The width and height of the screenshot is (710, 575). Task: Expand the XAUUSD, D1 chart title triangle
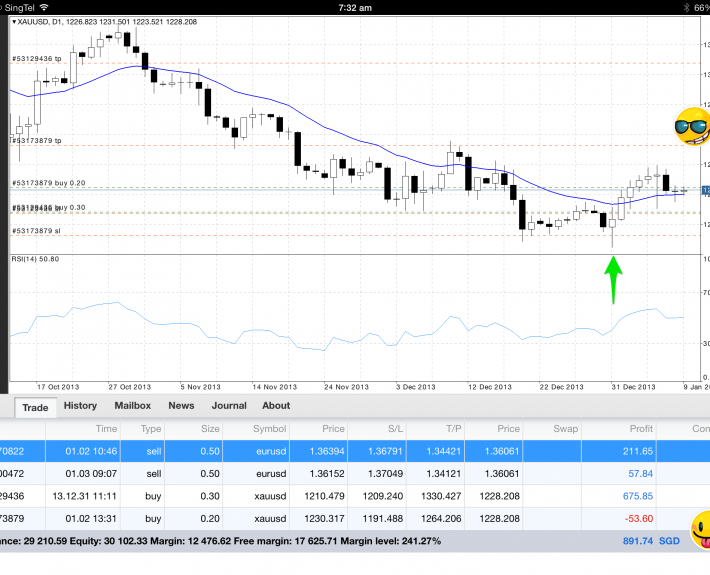15,22
